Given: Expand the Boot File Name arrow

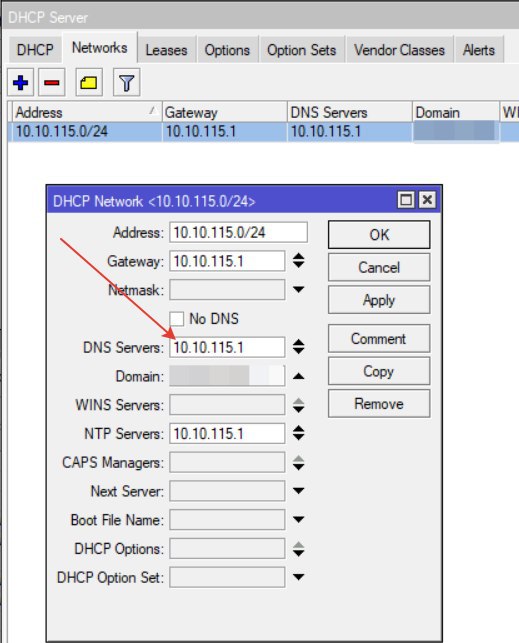Looking at the screenshot, I should [x=298, y=520].
